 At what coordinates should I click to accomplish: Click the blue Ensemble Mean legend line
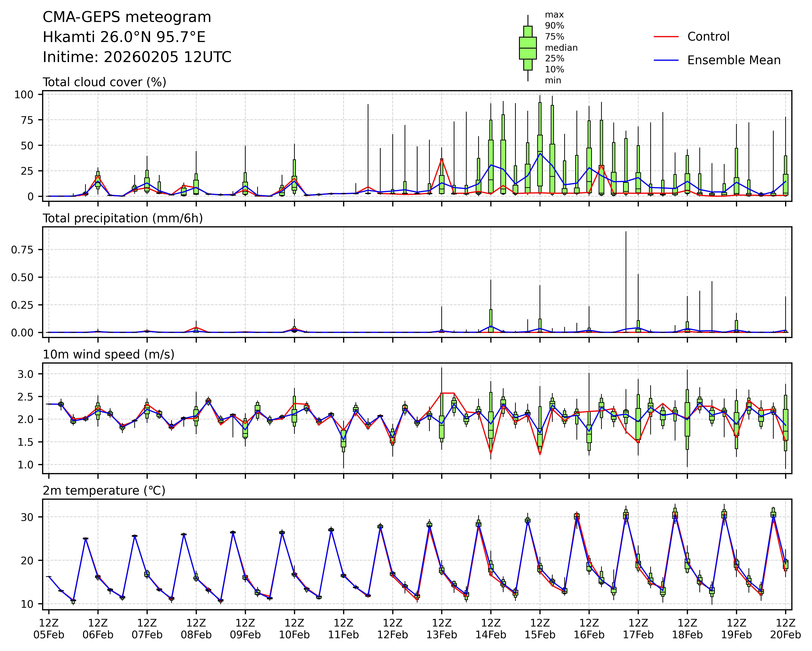point(666,60)
